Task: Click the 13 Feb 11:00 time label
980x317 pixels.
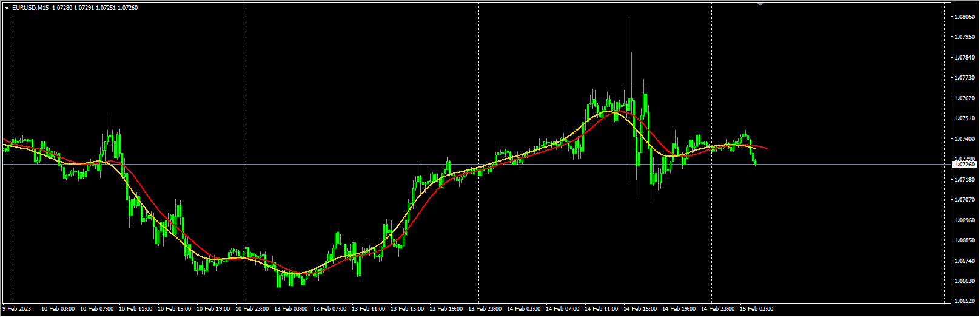Action: point(369,309)
